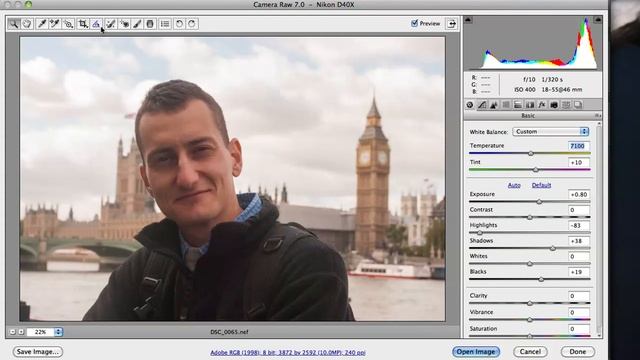Select the Graduated Filter tool
The width and height of the screenshot is (640, 360).
[150, 24]
